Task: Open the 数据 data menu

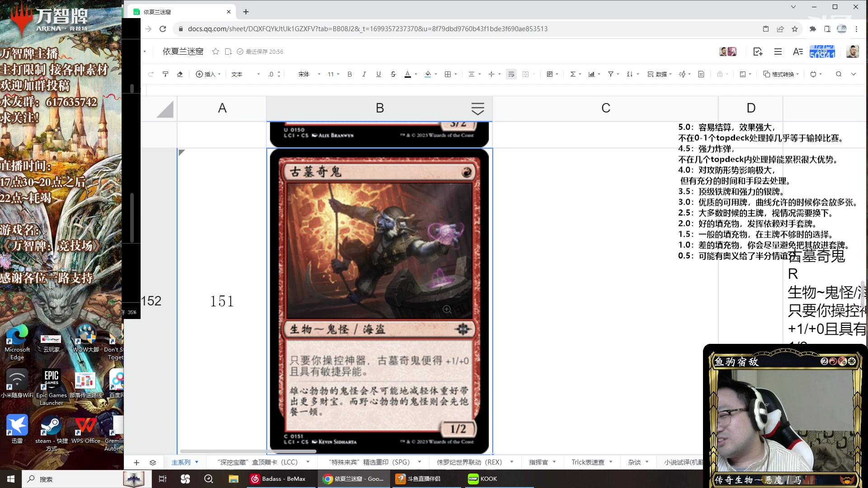Action: coord(660,74)
